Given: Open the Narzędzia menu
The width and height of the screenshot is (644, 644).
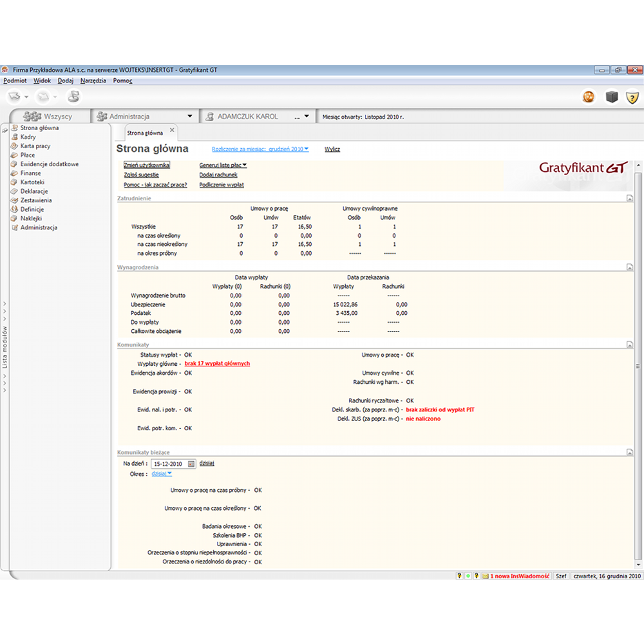Looking at the screenshot, I should [x=93, y=81].
